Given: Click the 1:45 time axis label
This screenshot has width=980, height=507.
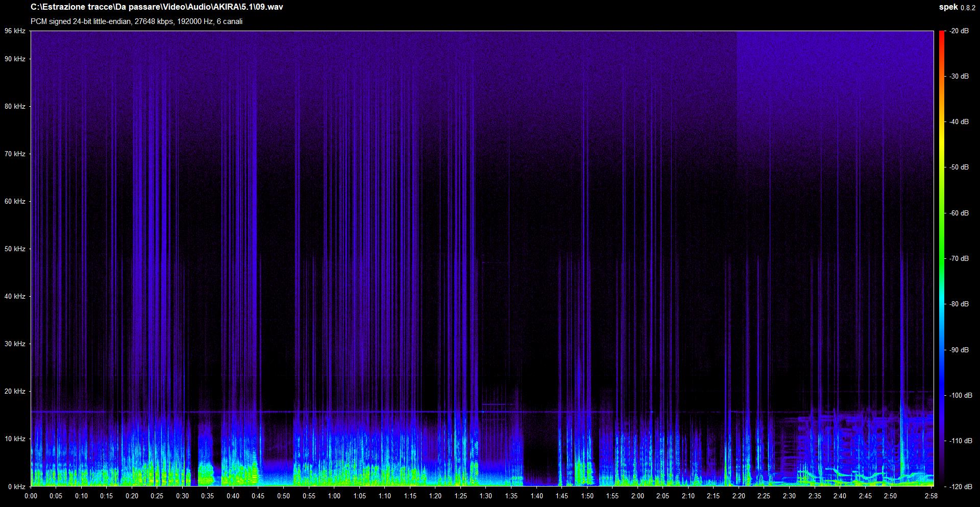Looking at the screenshot, I should [562, 496].
